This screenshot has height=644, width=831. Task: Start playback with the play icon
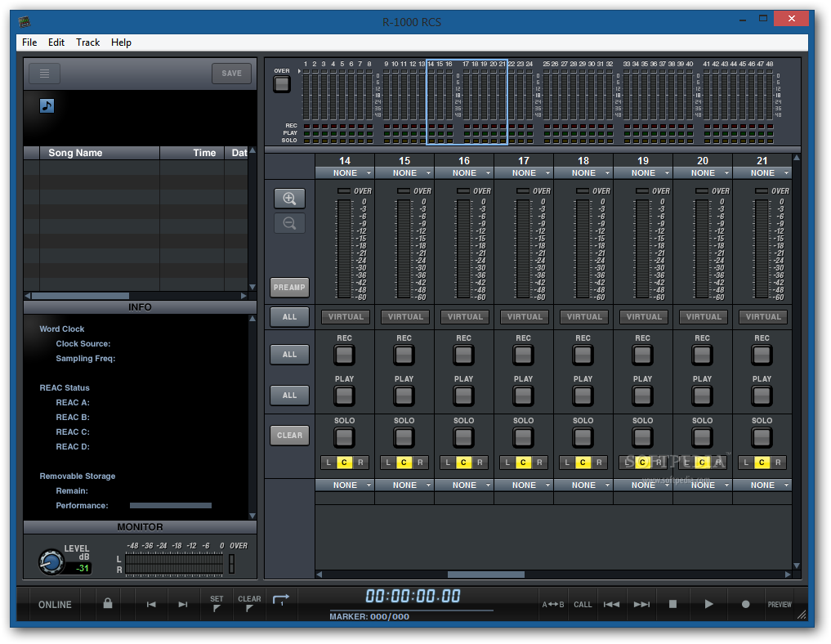[x=708, y=604]
